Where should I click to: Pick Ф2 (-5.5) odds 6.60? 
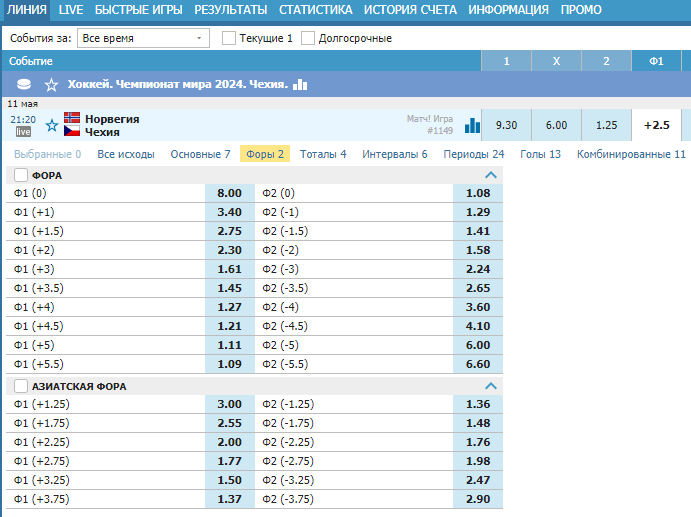pyautogui.click(x=478, y=364)
